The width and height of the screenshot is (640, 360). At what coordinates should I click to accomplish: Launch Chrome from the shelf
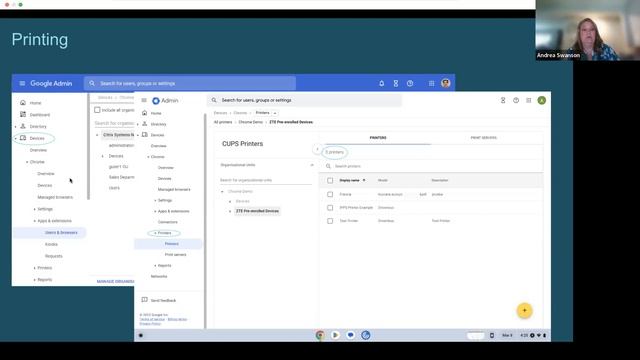pyautogui.click(x=320, y=335)
